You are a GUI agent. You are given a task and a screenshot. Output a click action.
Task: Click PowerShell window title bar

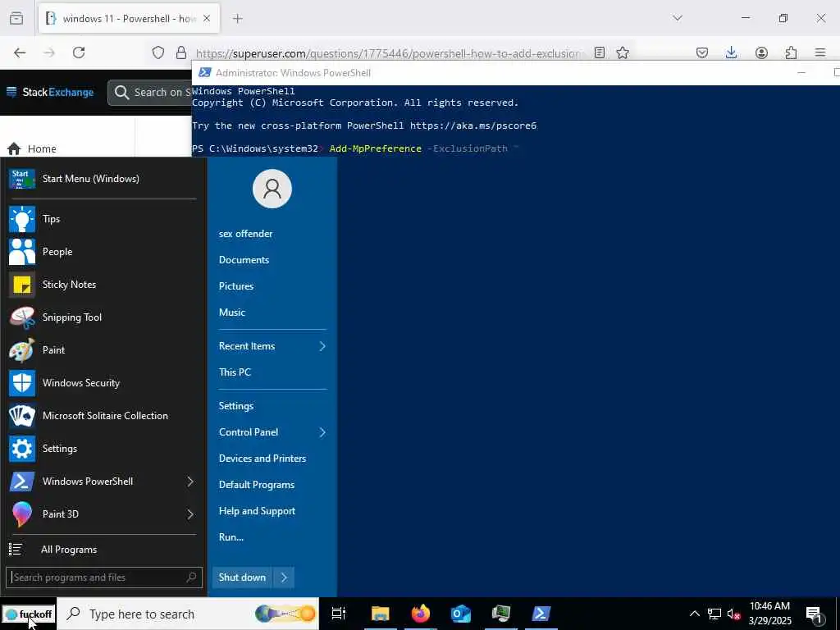pyautogui.click(x=493, y=73)
